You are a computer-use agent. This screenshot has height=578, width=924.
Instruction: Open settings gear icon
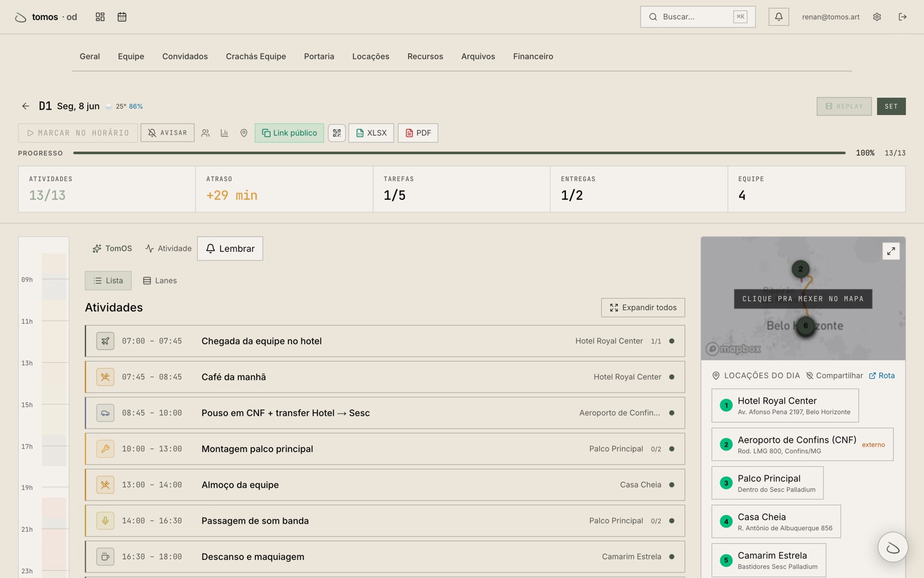877,17
